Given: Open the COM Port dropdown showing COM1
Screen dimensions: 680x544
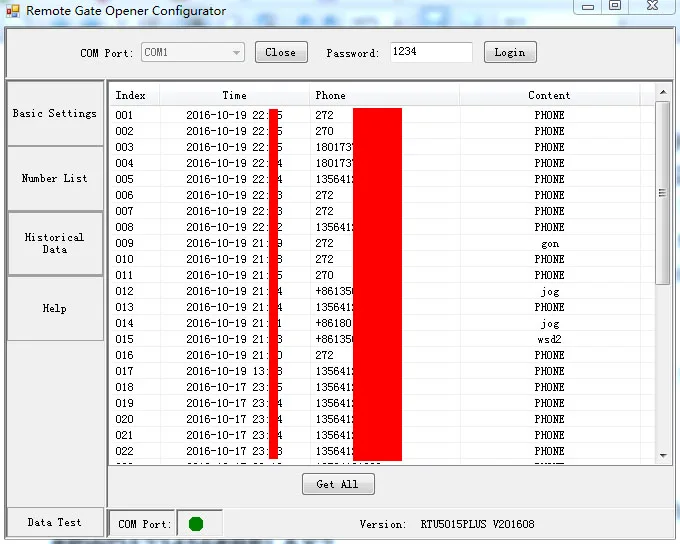Looking at the screenshot, I should (193, 52).
